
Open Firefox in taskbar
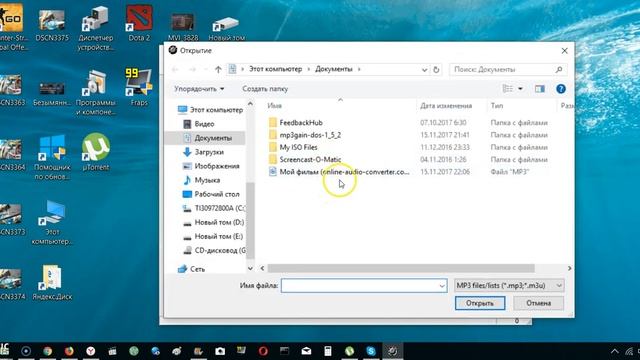tap(69, 351)
